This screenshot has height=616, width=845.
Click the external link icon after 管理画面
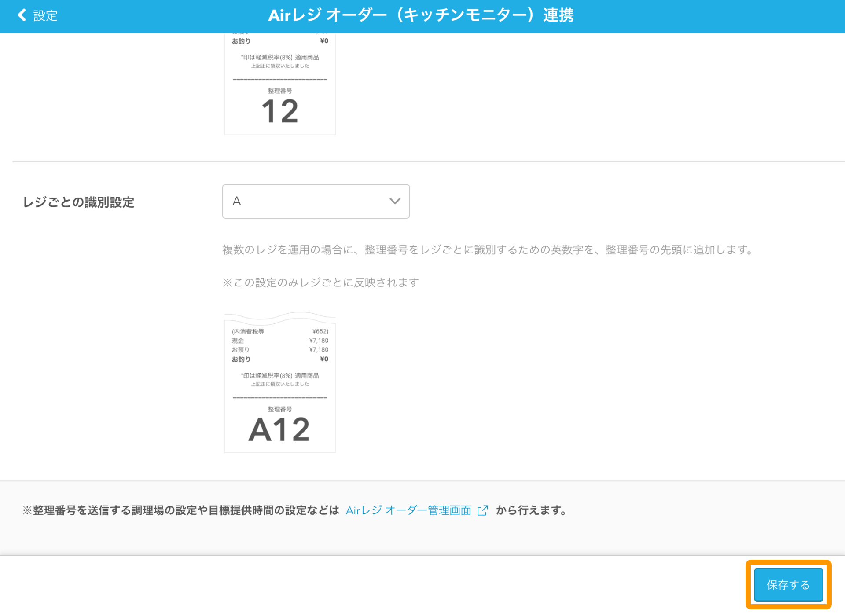point(483,510)
